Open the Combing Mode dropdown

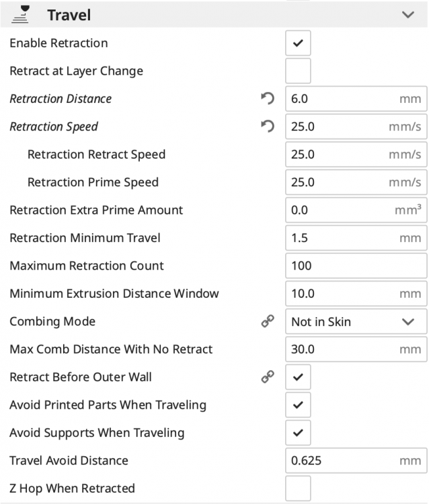tap(356, 321)
